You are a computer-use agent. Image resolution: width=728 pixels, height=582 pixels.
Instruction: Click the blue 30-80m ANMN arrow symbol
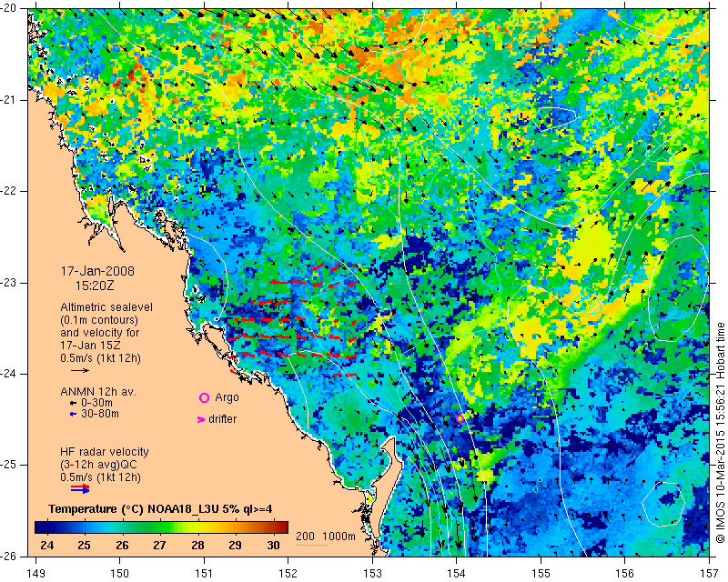coord(73,414)
